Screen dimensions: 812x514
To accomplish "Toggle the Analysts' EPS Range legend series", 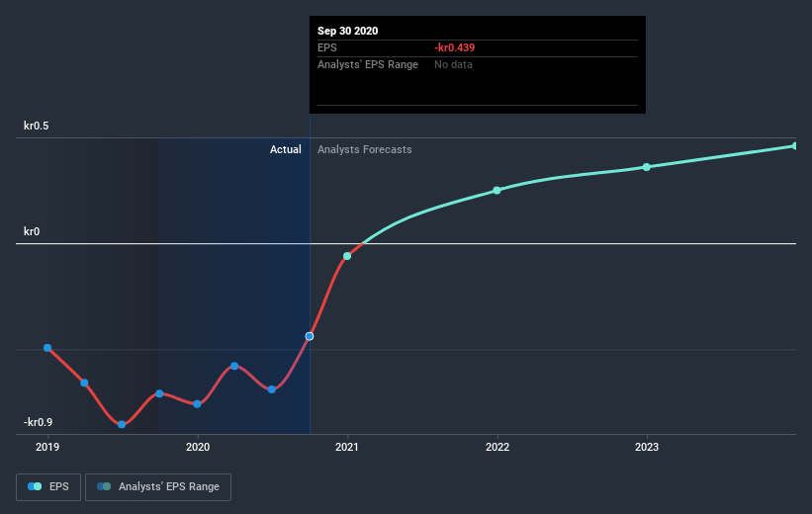I will pyautogui.click(x=158, y=486).
